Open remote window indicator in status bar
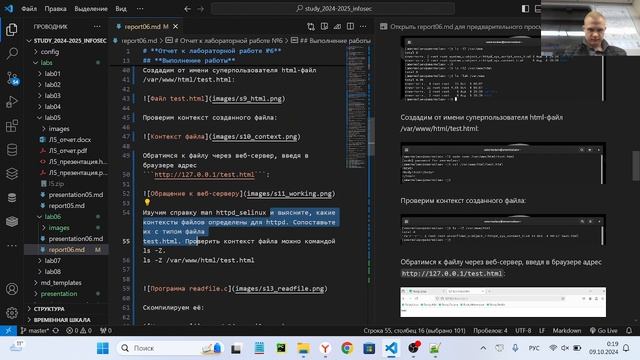 click(x=8, y=331)
